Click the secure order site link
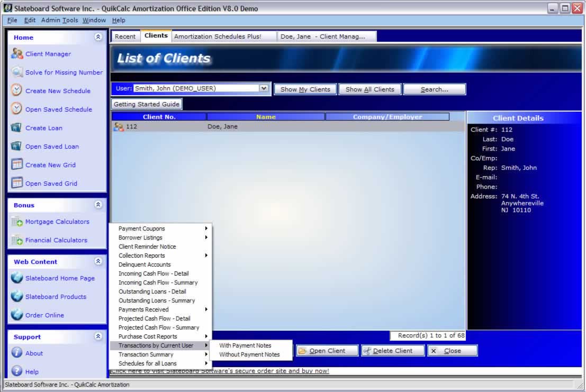This screenshot has height=392, width=586. click(x=220, y=371)
